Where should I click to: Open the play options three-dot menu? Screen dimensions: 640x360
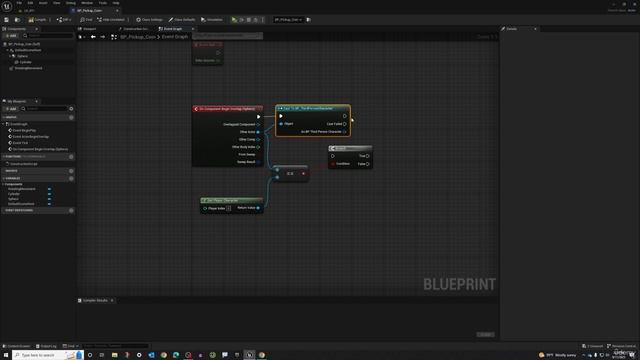[263, 20]
